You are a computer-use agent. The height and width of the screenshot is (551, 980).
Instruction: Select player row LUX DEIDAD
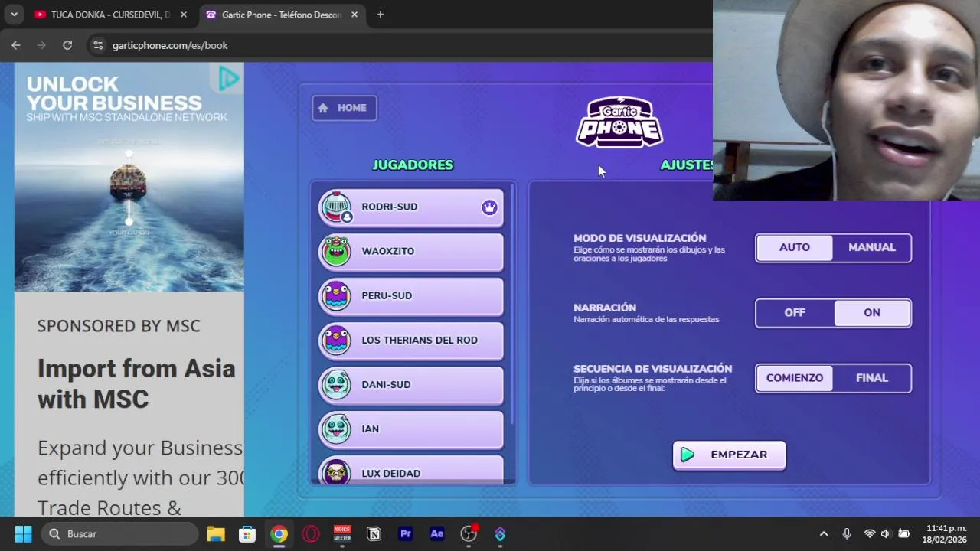coord(411,471)
